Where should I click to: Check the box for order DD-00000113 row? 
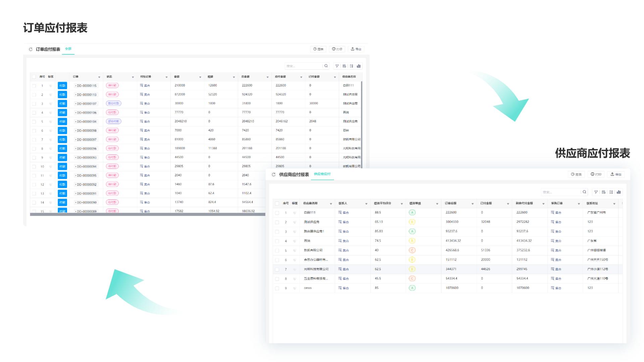click(34, 95)
